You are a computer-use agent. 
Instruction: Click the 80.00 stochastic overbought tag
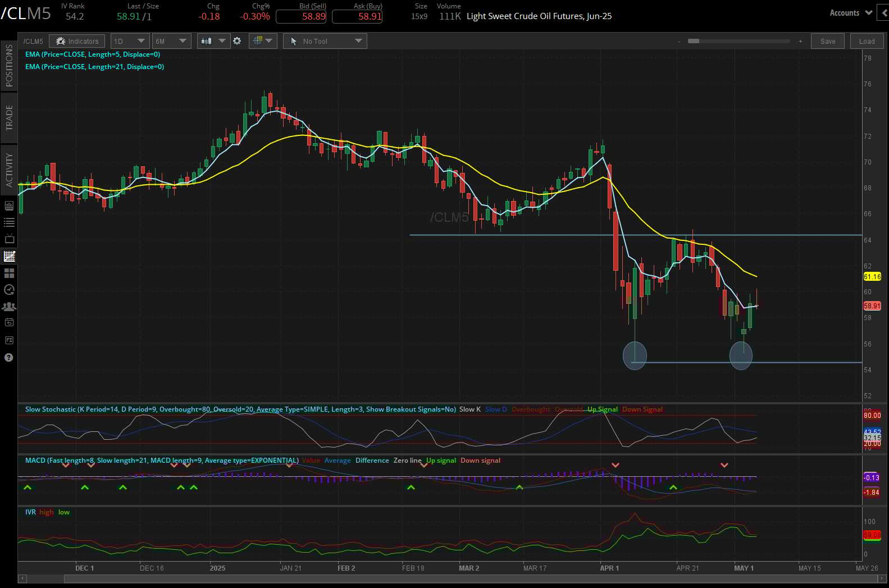click(872, 416)
